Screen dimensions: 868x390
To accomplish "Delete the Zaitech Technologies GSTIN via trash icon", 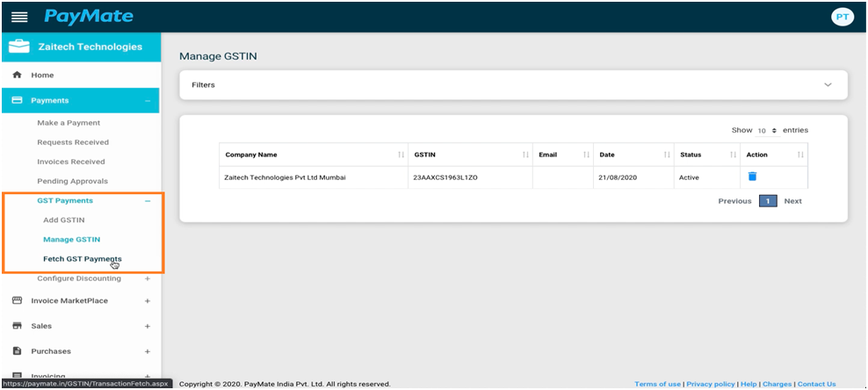I will coord(752,177).
